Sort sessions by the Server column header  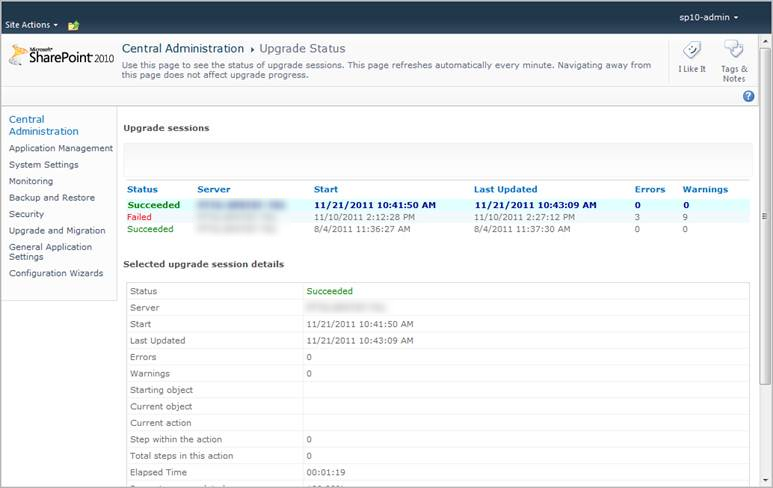[x=213, y=189]
